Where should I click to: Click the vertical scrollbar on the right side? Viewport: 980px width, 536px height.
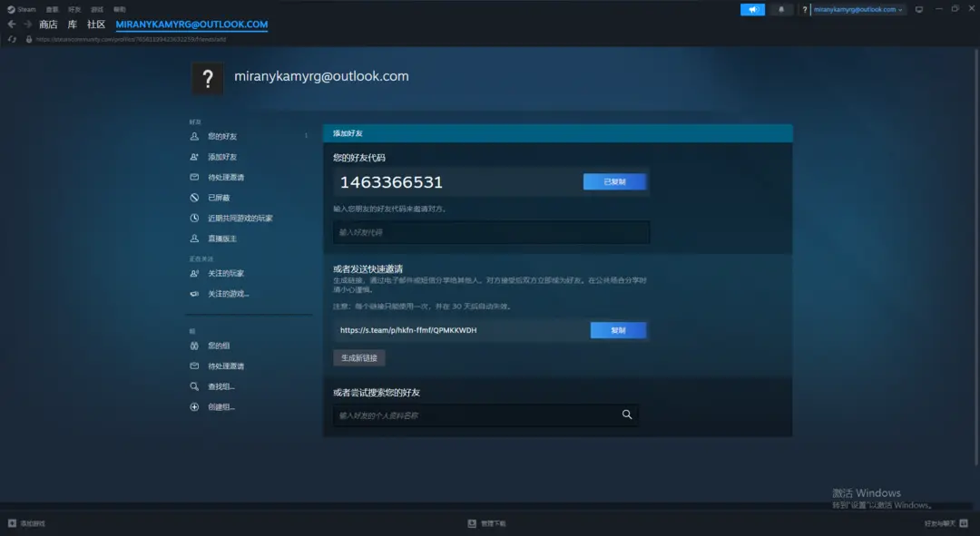[976, 256]
